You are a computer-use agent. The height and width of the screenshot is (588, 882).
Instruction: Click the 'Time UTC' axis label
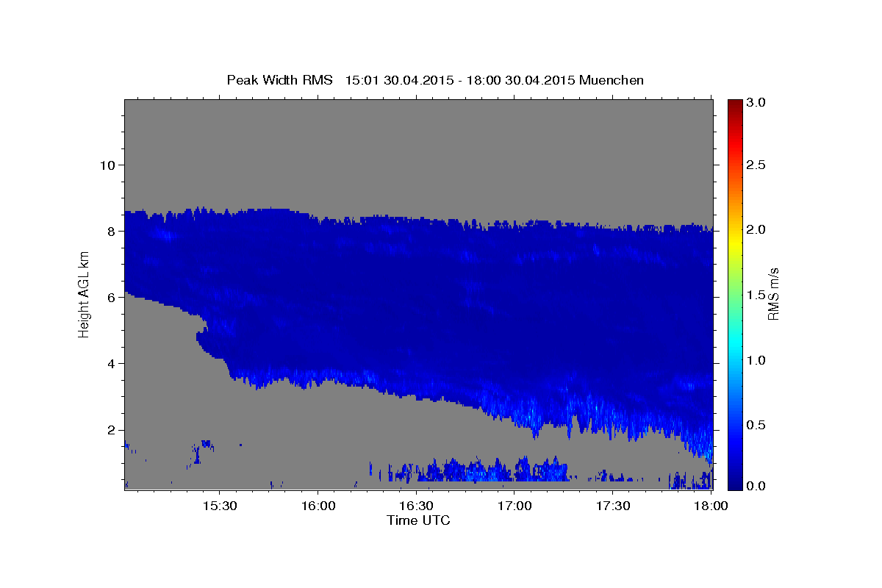point(418,520)
